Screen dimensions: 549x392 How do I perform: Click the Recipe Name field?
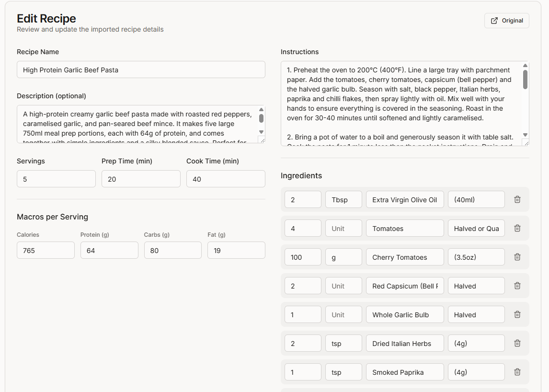141,69
